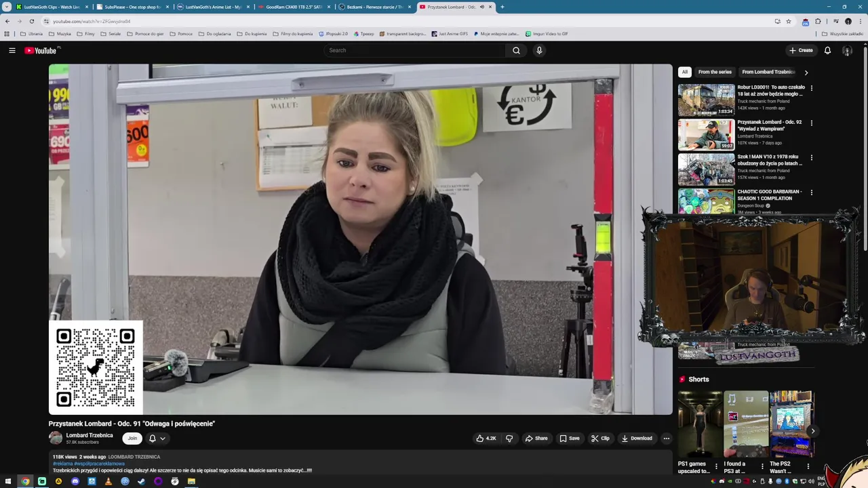Click the Join channel button
Viewport: 868px width, 488px height.
coord(132,439)
